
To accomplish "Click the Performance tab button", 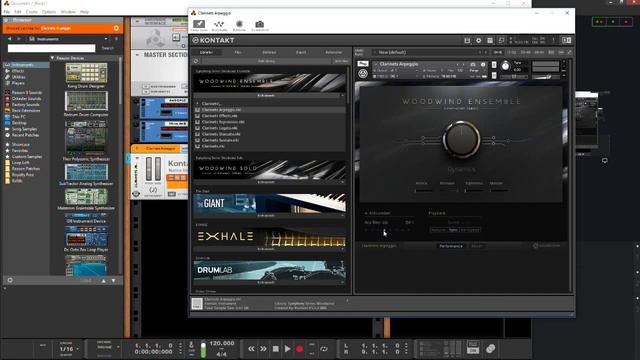I will tap(451, 246).
